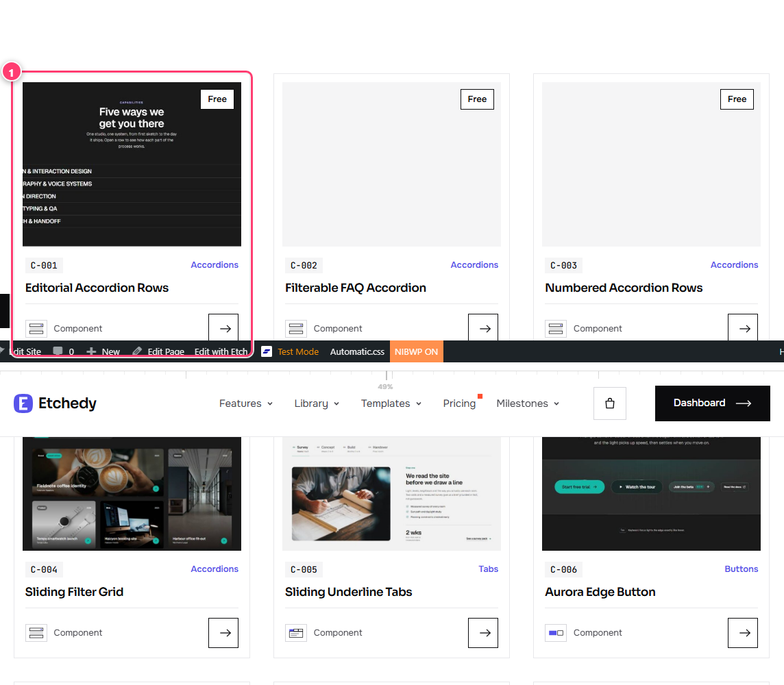Screen dimensions: 784x685
Task: Follow the Accordions link on card C-004
Action: (215, 569)
